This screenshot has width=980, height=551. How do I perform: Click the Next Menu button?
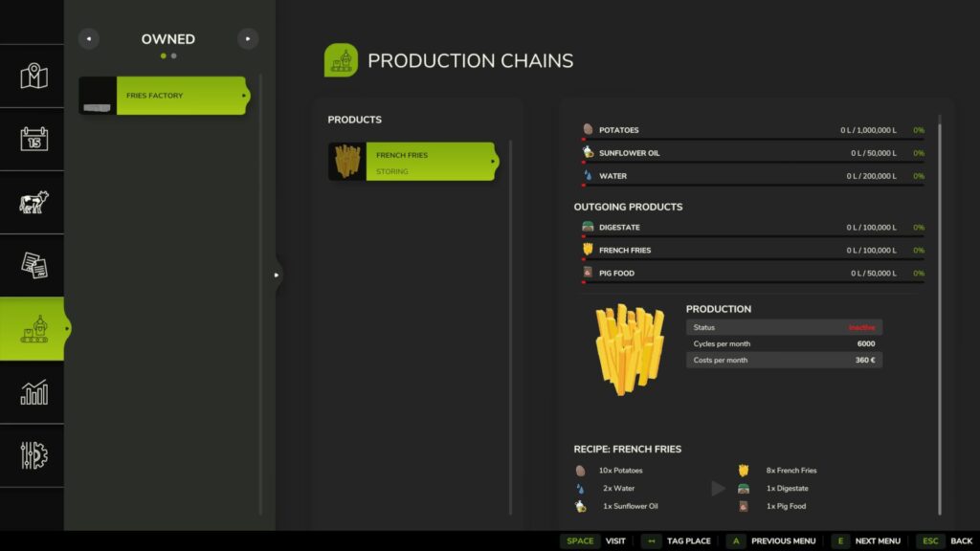click(867, 540)
